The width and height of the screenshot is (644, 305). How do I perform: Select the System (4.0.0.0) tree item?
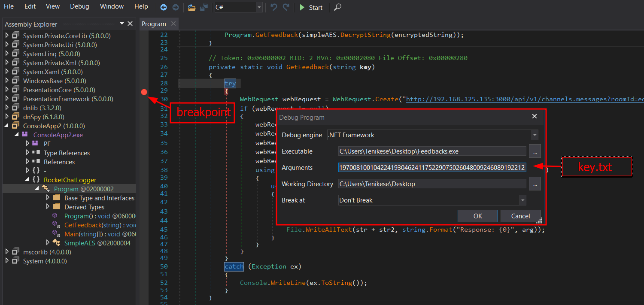[x=45, y=261]
